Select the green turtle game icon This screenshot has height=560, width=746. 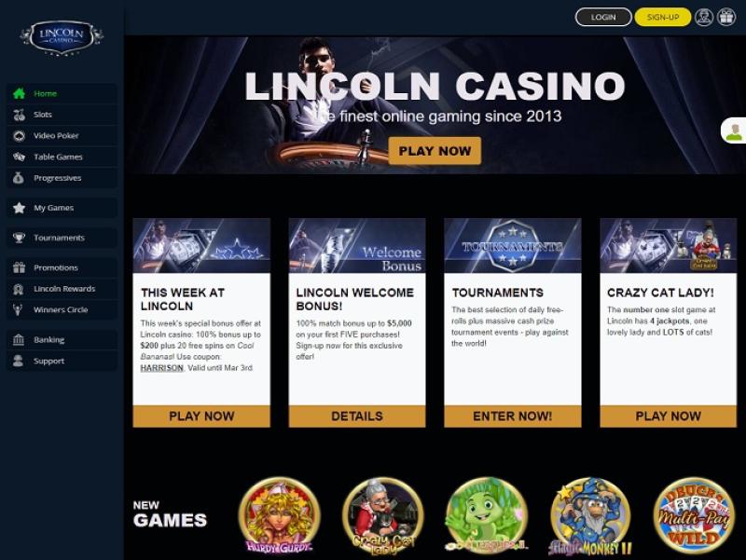coord(487,516)
